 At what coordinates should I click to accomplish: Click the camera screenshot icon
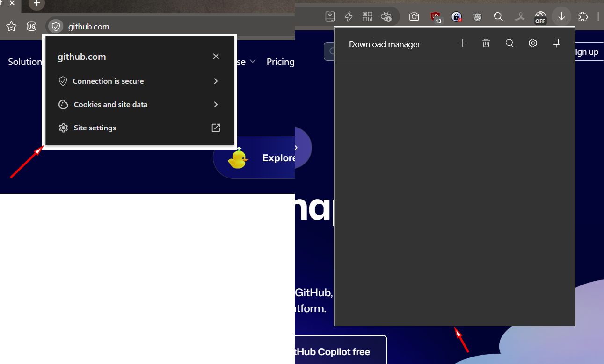(414, 17)
